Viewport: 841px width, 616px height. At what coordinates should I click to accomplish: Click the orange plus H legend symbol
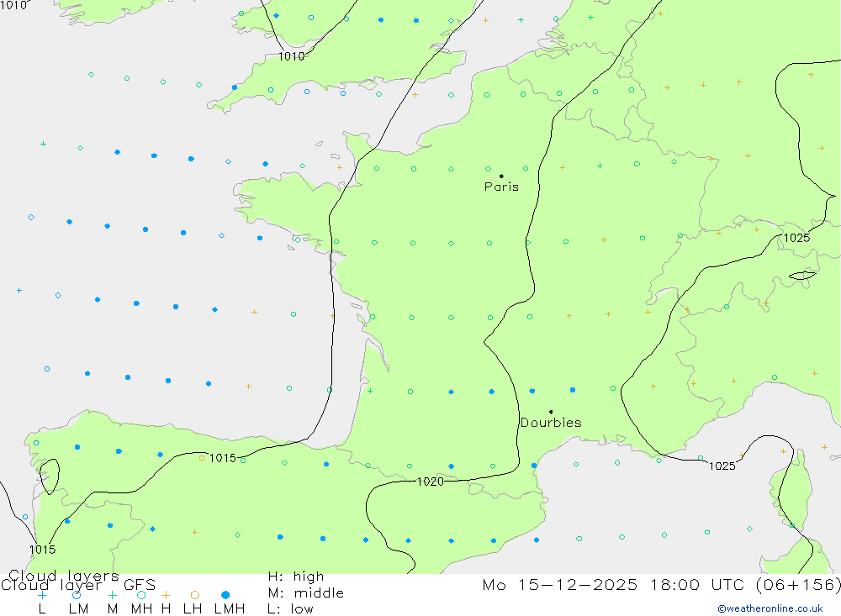166,595
